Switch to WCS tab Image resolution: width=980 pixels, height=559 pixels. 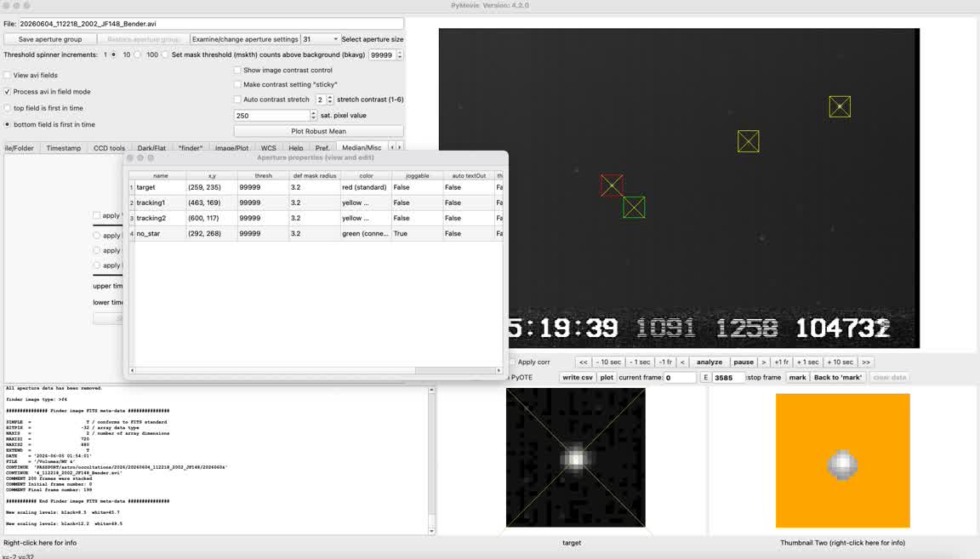pyautogui.click(x=269, y=148)
